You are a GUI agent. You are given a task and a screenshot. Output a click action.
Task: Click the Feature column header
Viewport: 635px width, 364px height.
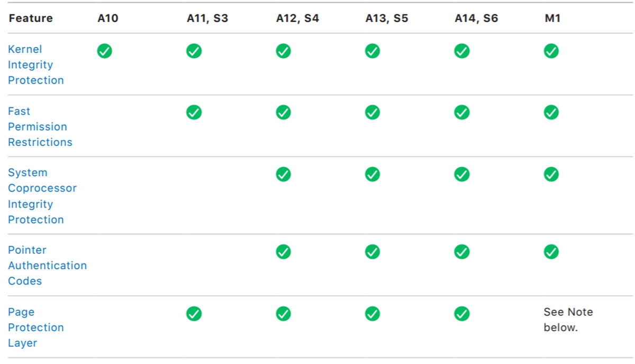point(31,18)
